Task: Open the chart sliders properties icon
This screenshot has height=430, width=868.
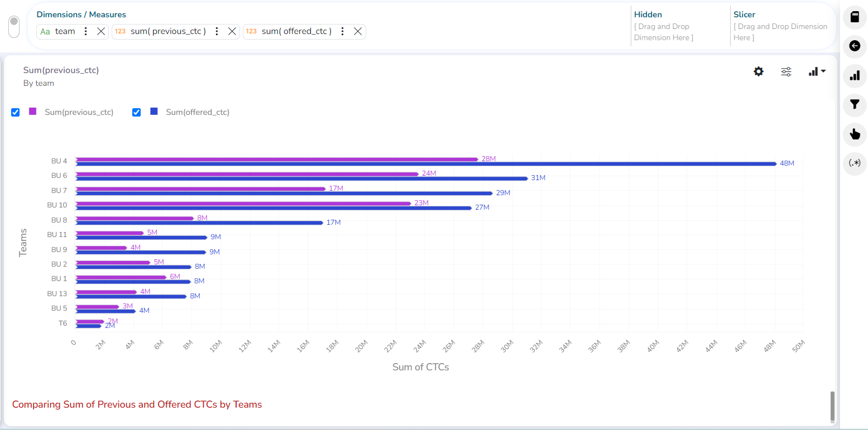Action: pyautogui.click(x=786, y=71)
